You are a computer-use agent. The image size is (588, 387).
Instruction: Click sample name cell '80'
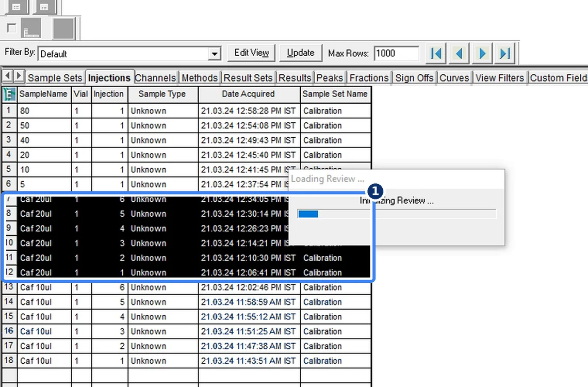44,110
